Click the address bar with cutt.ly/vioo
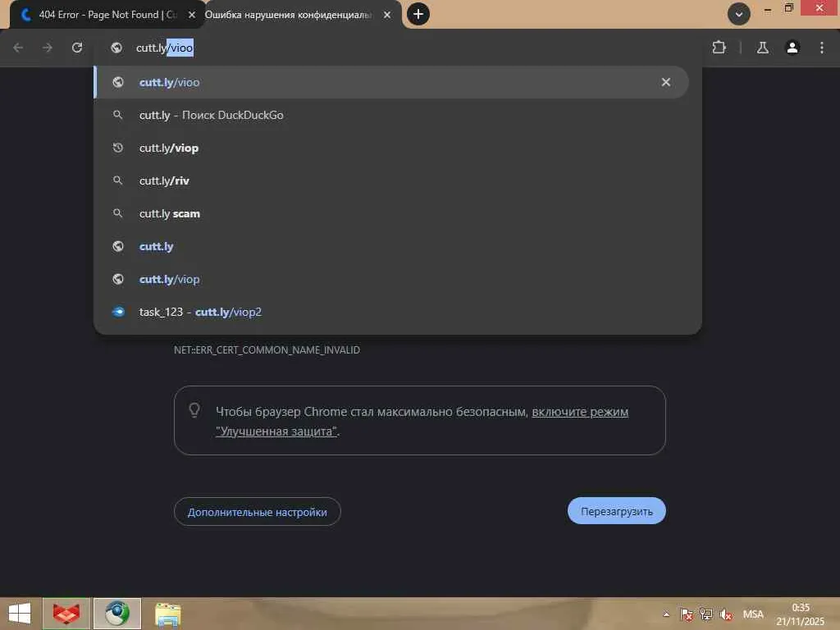This screenshot has height=630, width=840. tap(398, 48)
